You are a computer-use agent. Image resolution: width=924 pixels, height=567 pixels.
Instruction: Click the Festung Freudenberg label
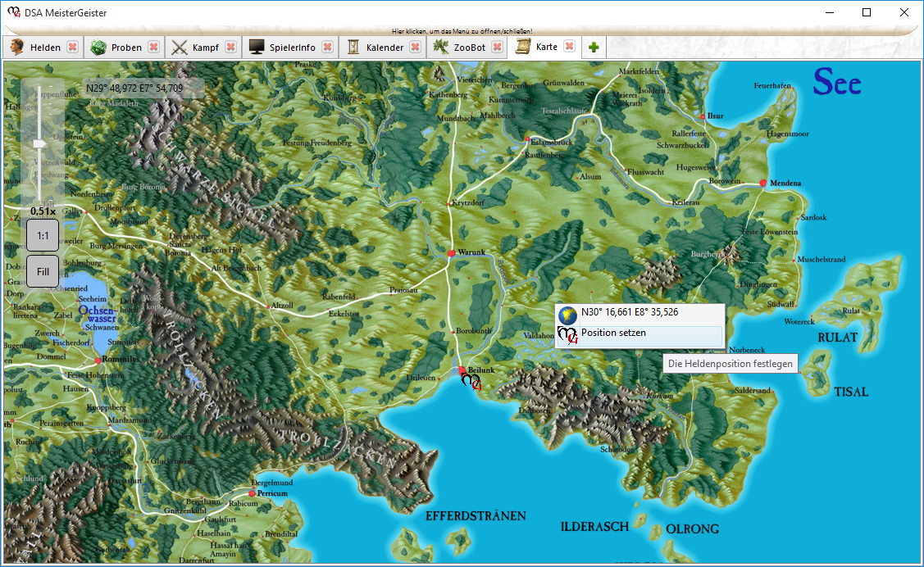pyautogui.click(x=317, y=143)
